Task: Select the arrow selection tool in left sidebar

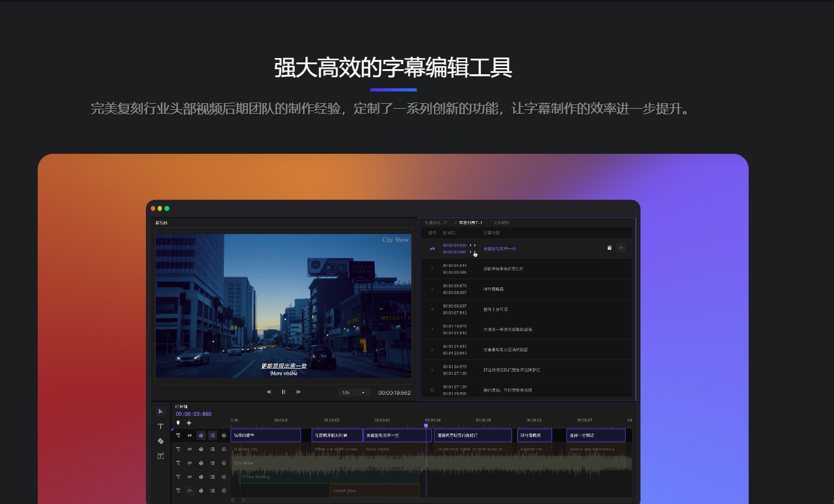Action: (161, 411)
